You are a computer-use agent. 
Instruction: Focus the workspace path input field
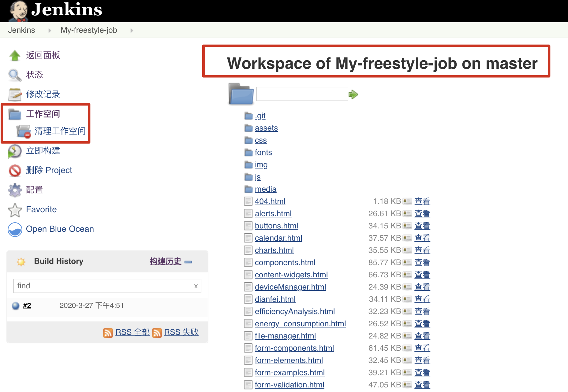point(302,94)
